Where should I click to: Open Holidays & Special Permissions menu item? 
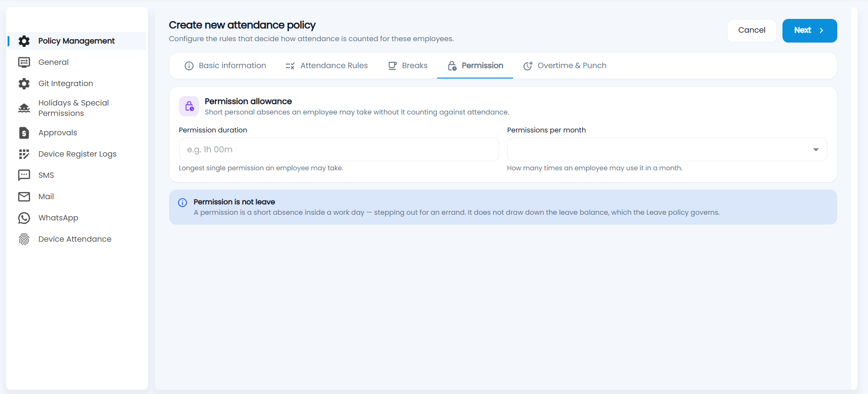(77, 108)
